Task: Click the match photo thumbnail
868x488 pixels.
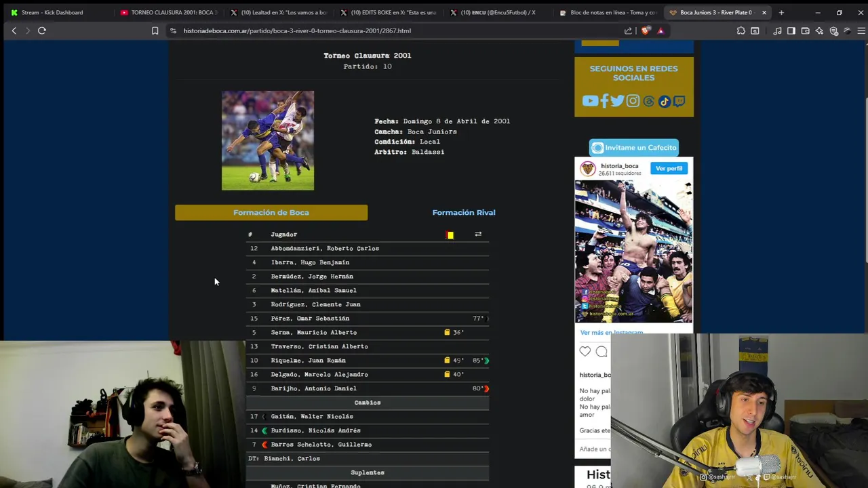Action: coord(268,140)
